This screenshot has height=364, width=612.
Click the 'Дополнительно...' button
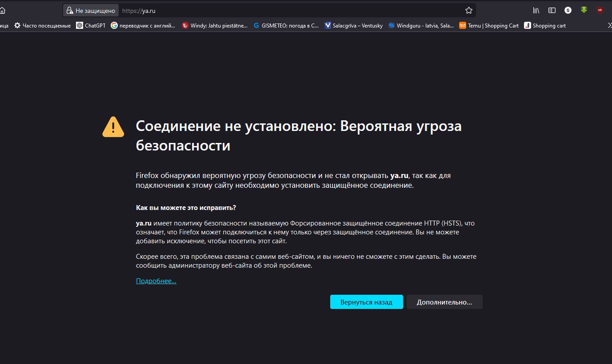444,302
